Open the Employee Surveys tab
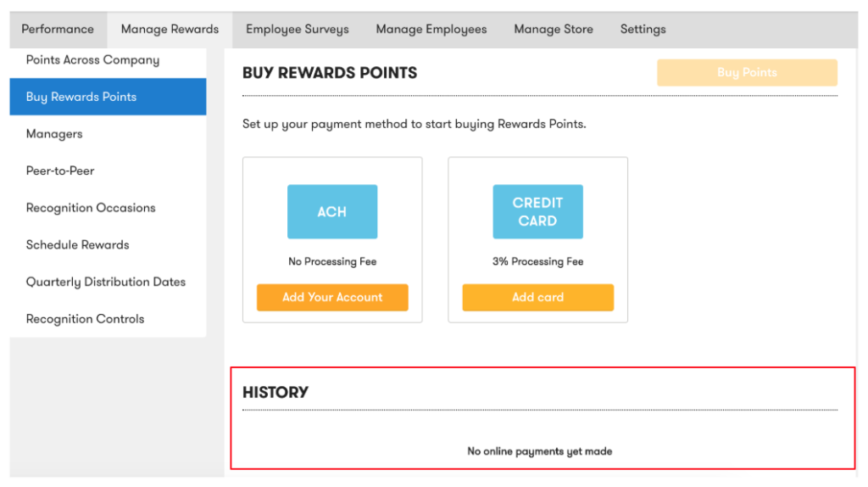The image size is (868, 487). tap(298, 30)
